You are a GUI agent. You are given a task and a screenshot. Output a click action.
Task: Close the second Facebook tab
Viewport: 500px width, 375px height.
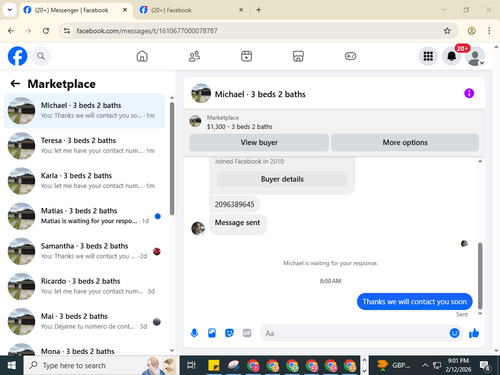tap(241, 10)
